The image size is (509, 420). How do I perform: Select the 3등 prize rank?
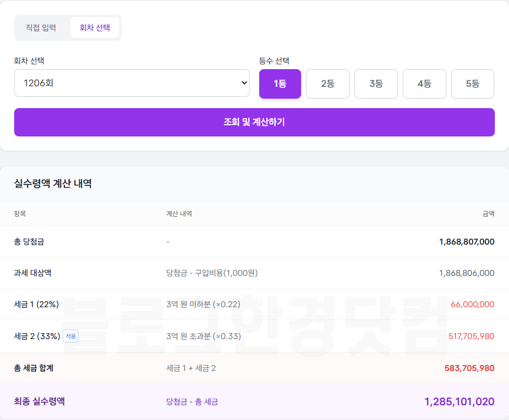(x=376, y=84)
